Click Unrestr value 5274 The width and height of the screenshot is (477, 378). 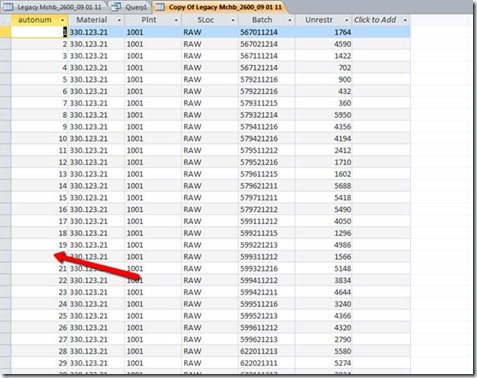[323, 363]
